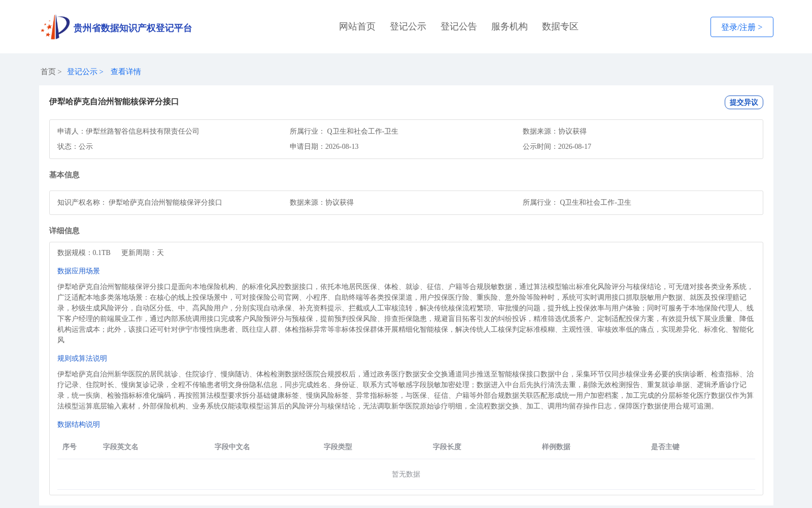Click 所属行业 value in top info box
Image resolution: width=812 pixels, height=508 pixels.
coord(362,131)
